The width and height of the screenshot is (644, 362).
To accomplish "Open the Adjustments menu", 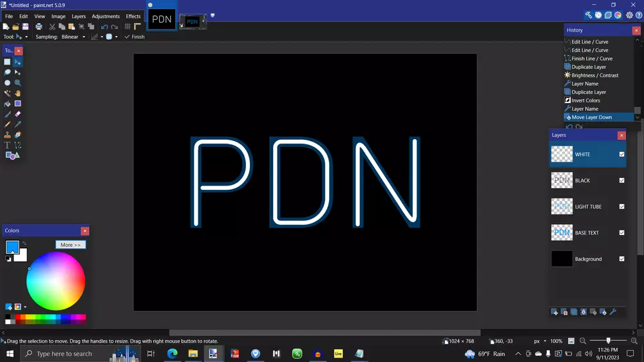I will [106, 16].
